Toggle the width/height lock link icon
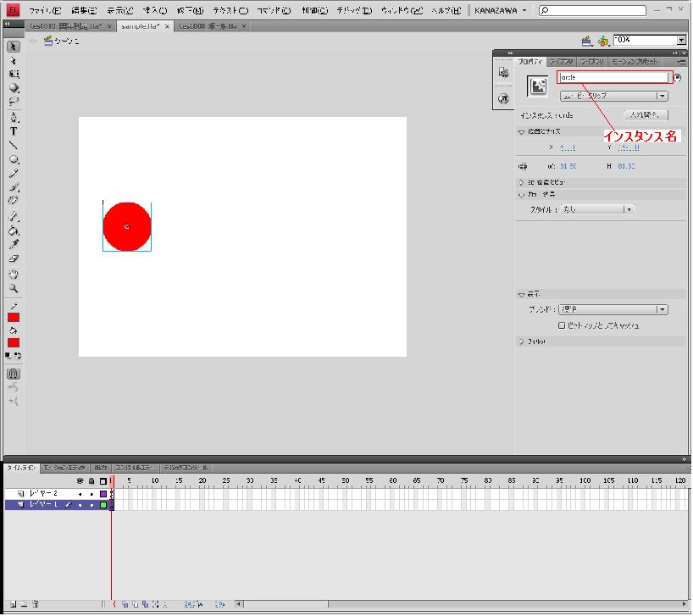 523,167
